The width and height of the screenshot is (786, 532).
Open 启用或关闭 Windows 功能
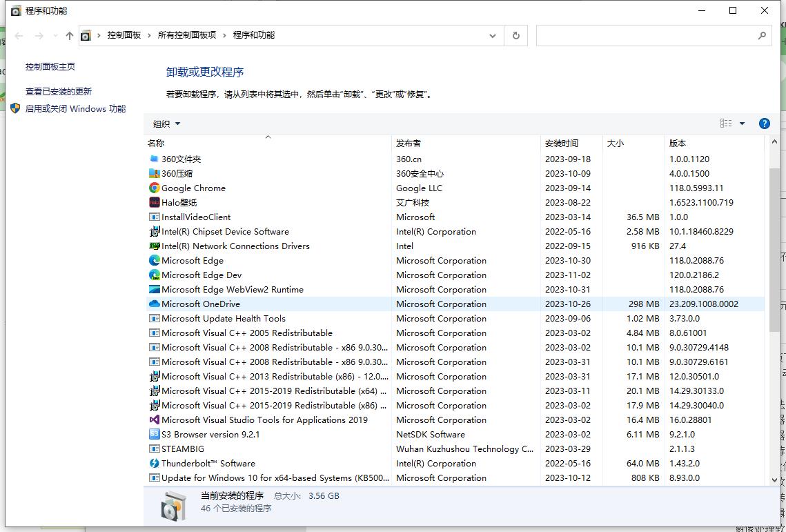(x=75, y=108)
